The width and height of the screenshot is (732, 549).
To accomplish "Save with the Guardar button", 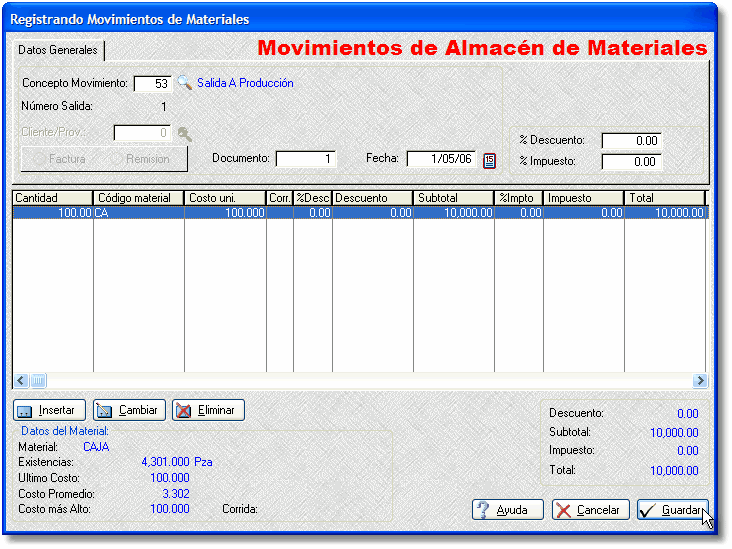I will pyautogui.click(x=672, y=509).
